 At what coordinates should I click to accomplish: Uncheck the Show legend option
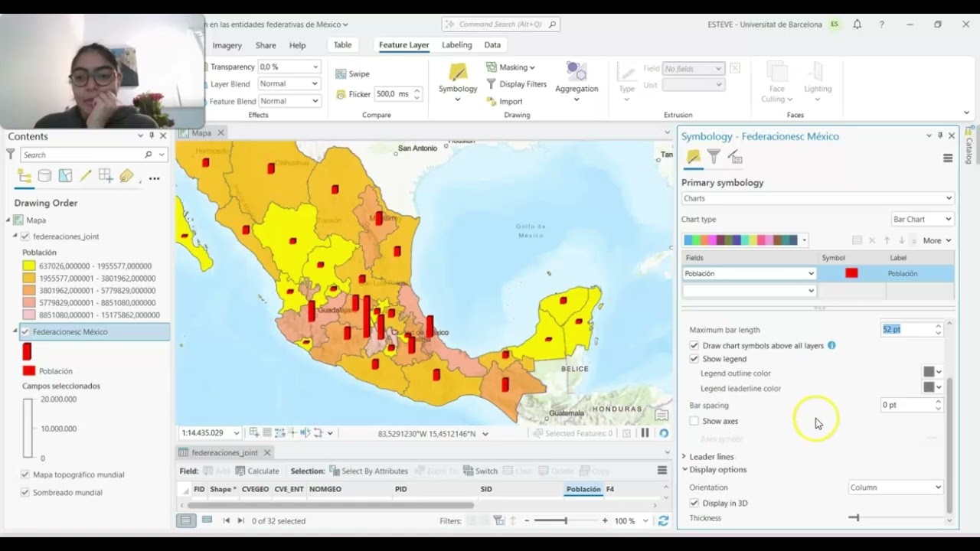694,359
